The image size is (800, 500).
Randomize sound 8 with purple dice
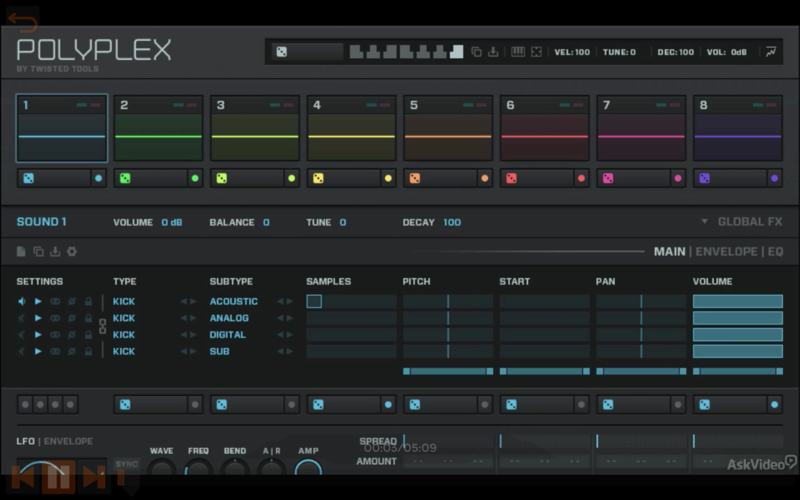[x=705, y=178]
